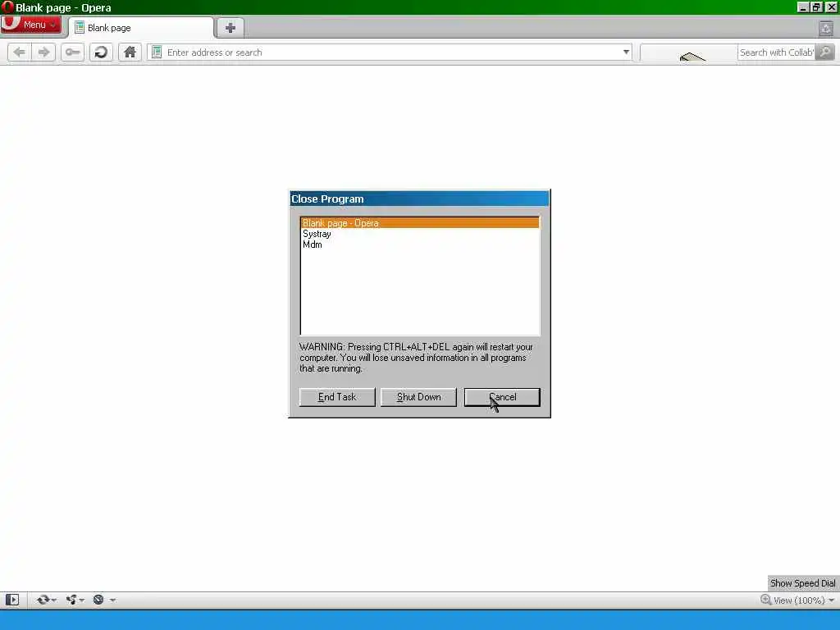This screenshot has width=840, height=630.
Task: Open a new tab with the plus button
Action: 231,28
